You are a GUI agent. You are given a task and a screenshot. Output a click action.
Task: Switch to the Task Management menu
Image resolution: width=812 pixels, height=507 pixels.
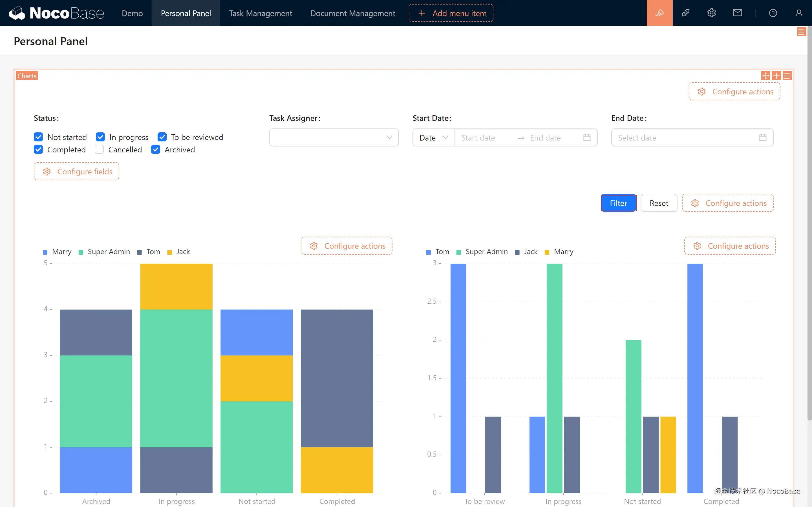pos(261,13)
